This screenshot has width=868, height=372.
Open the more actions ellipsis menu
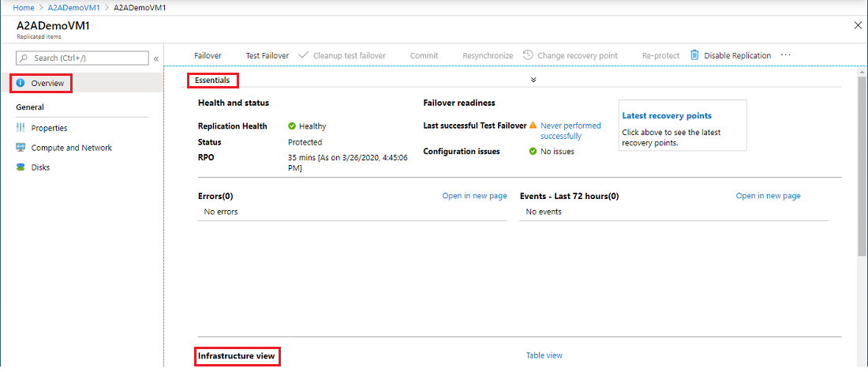(x=785, y=55)
